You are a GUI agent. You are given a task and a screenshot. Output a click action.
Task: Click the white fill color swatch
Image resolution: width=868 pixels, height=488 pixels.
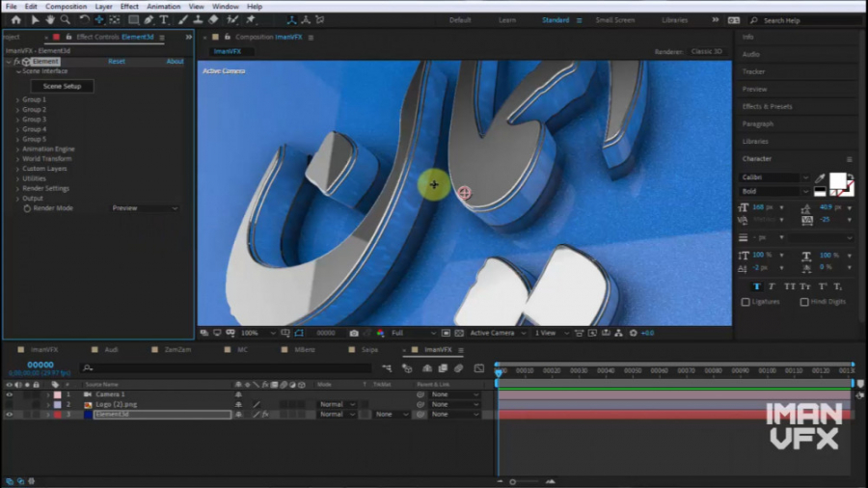point(837,180)
